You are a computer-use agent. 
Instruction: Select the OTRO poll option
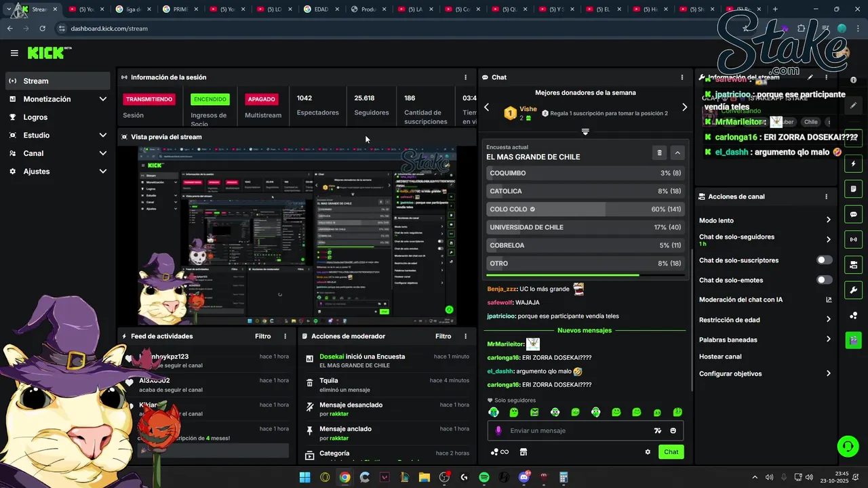[585, 263]
